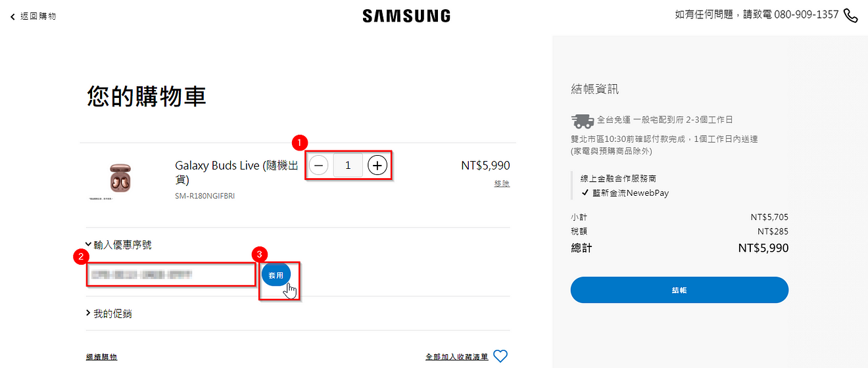Increase quantity with the plus button
Screen dimensions: 868x368
(x=377, y=166)
